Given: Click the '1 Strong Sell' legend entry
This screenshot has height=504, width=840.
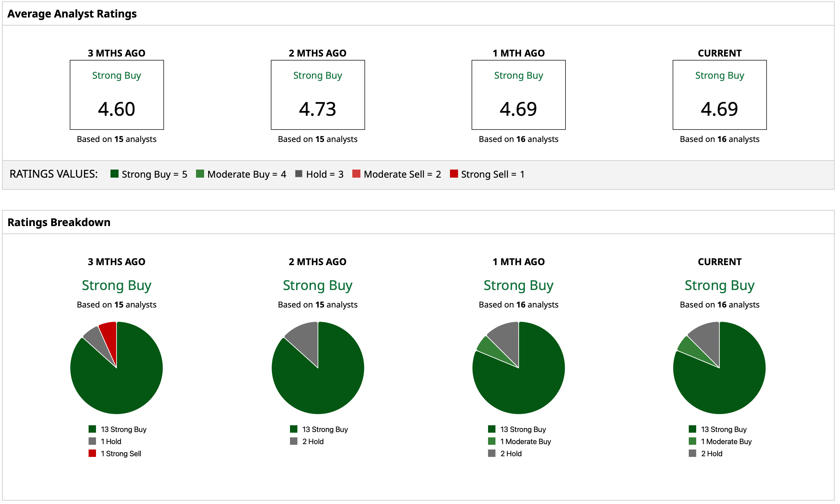Looking at the screenshot, I should (x=121, y=454).
